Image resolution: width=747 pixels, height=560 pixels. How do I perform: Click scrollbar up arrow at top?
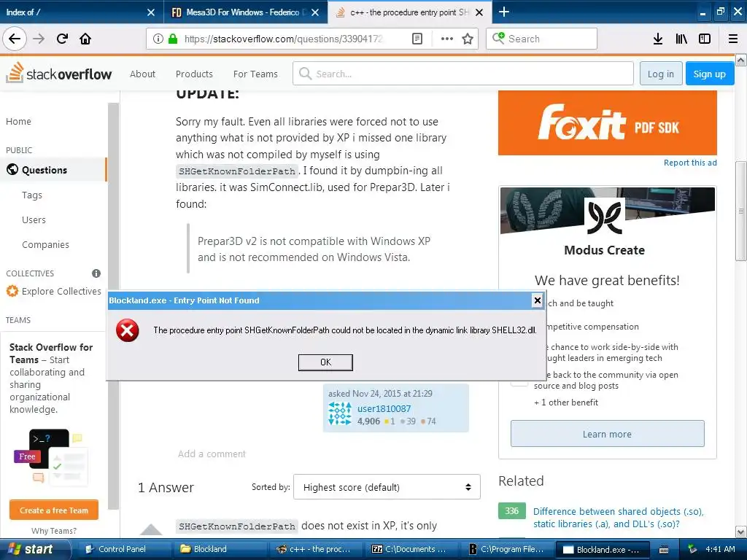pyautogui.click(x=741, y=60)
